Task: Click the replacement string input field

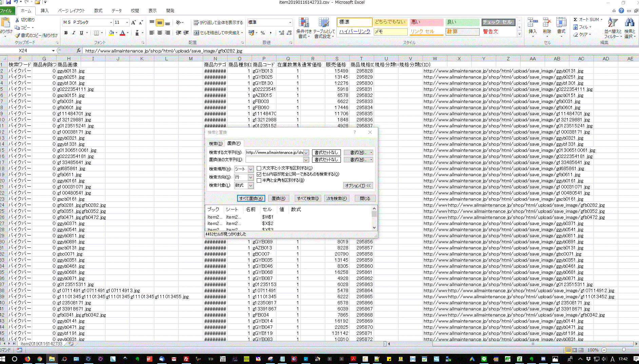Action: pos(274,160)
